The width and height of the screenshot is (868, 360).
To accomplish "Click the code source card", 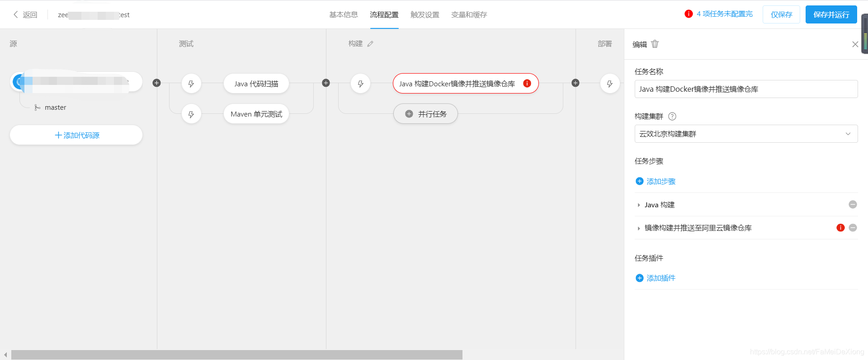I will [x=76, y=82].
